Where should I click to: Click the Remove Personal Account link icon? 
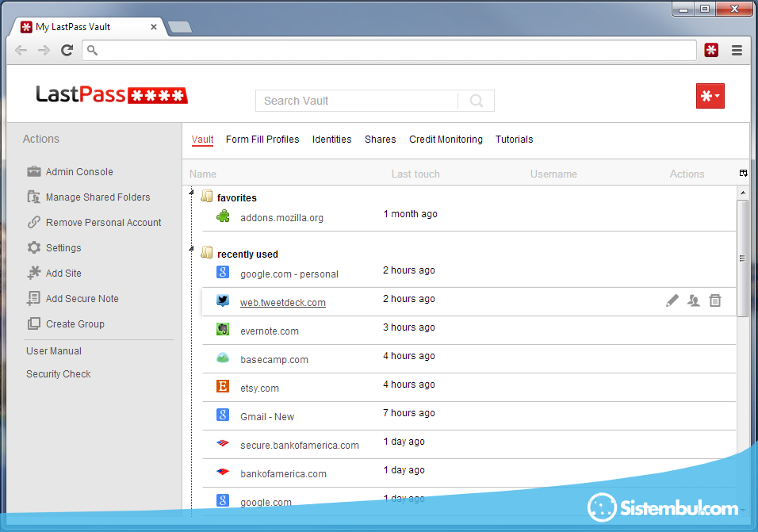34,222
